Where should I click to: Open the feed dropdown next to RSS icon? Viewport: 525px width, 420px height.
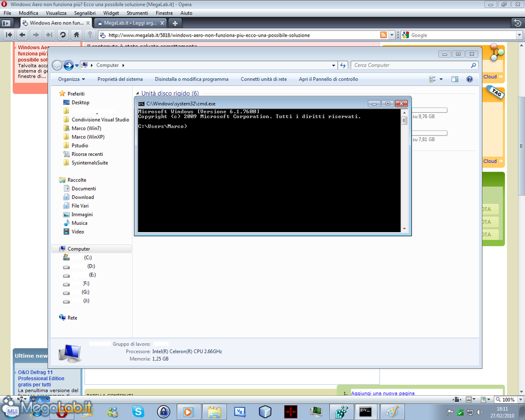pyautogui.click(x=392, y=35)
